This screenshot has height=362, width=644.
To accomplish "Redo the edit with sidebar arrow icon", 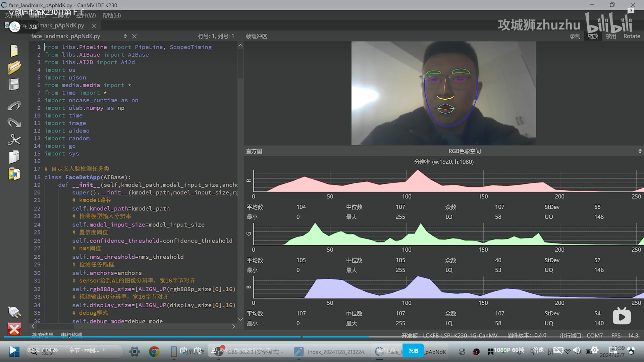I will [14, 123].
